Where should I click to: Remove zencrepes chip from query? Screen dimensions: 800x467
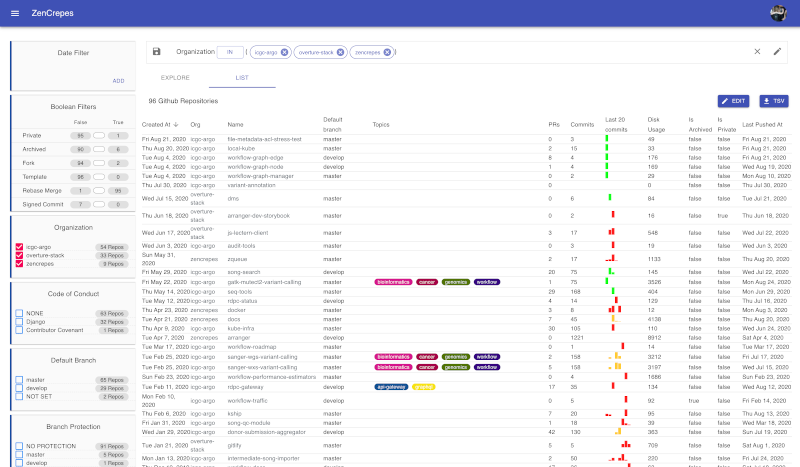point(387,52)
